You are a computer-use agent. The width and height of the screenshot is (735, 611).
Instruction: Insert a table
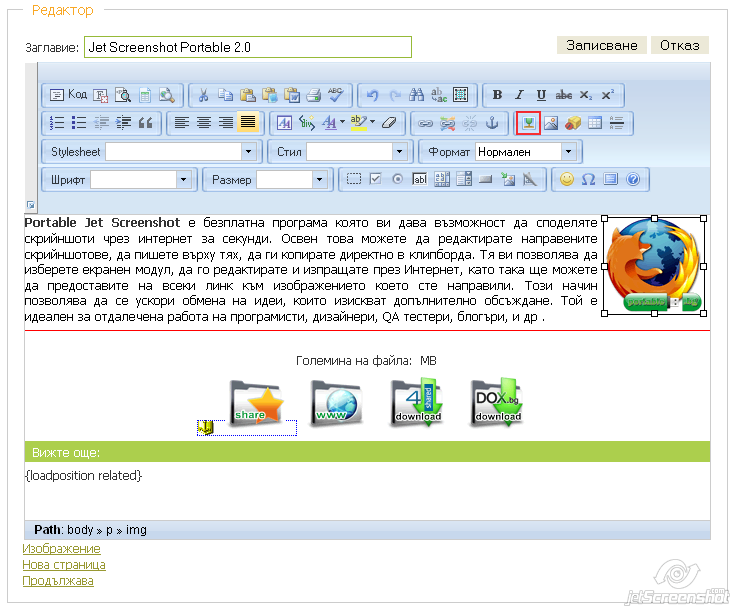595,123
